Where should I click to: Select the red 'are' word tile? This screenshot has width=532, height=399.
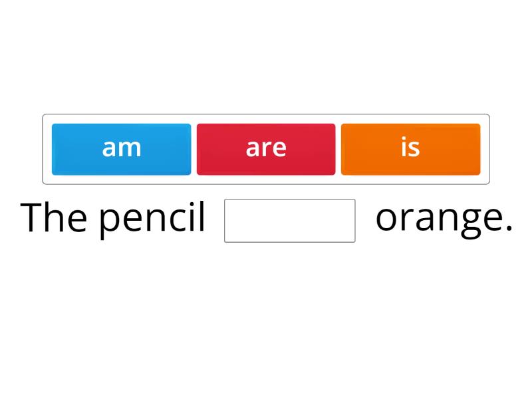266,149
